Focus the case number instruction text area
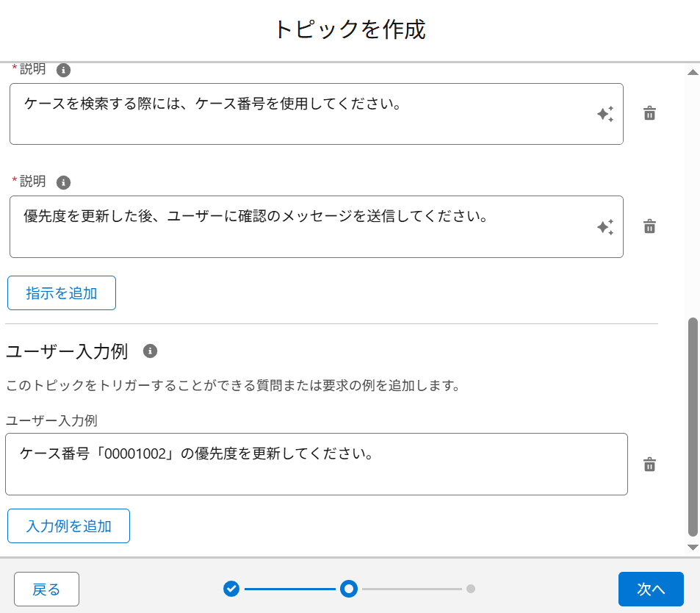700x613 pixels. [317, 114]
